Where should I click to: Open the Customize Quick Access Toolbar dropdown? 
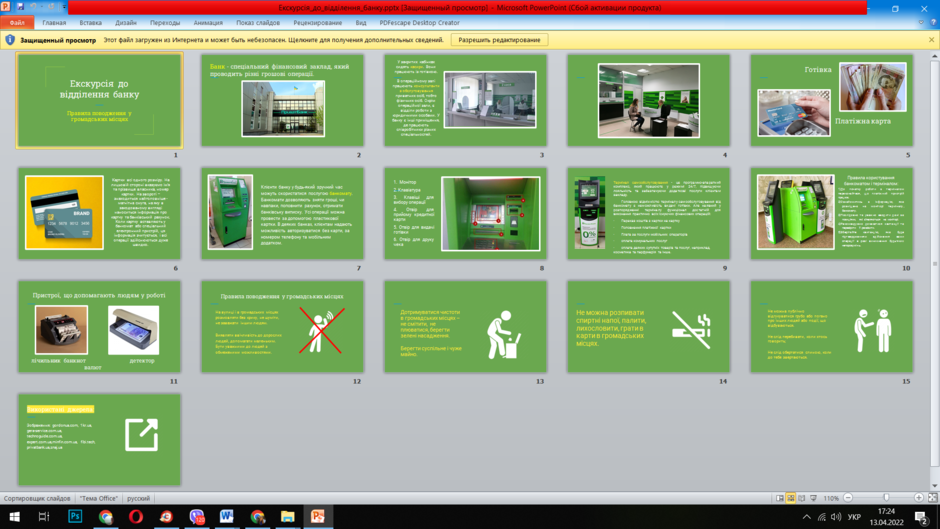[x=64, y=7]
